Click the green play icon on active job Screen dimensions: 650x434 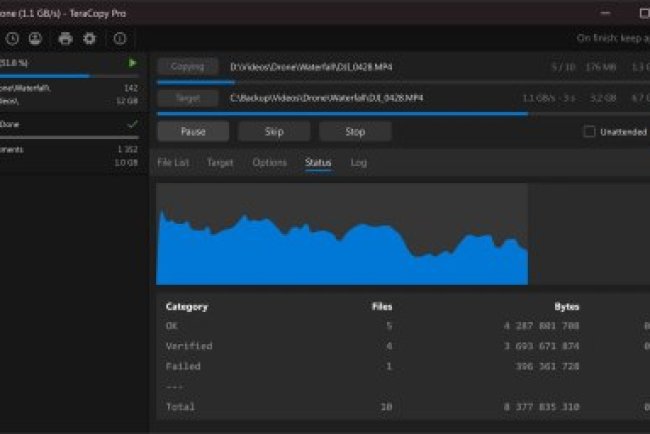(x=132, y=63)
